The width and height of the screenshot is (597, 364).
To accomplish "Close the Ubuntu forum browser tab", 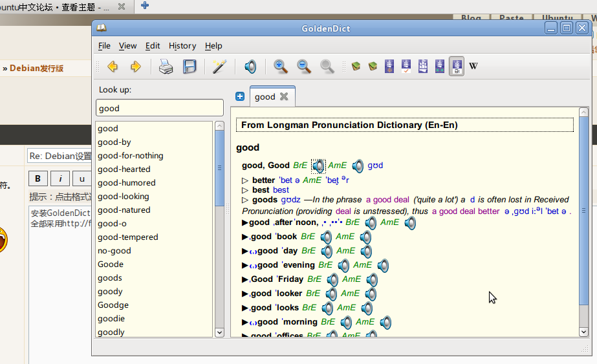I will pyautogui.click(x=122, y=6).
